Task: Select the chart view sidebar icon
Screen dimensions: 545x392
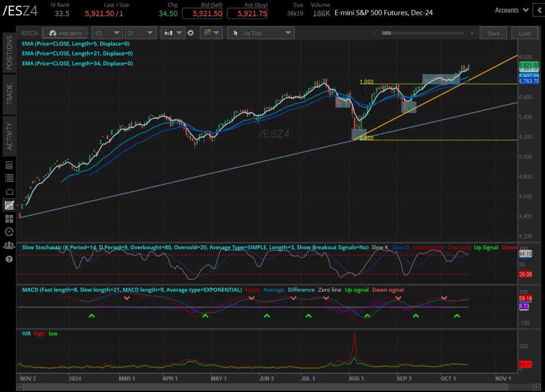Action: [9, 205]
